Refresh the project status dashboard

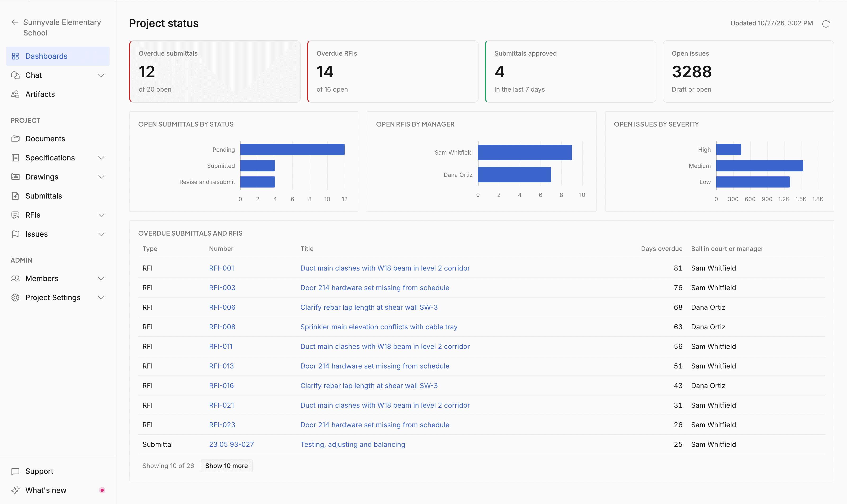pos(826,24)
